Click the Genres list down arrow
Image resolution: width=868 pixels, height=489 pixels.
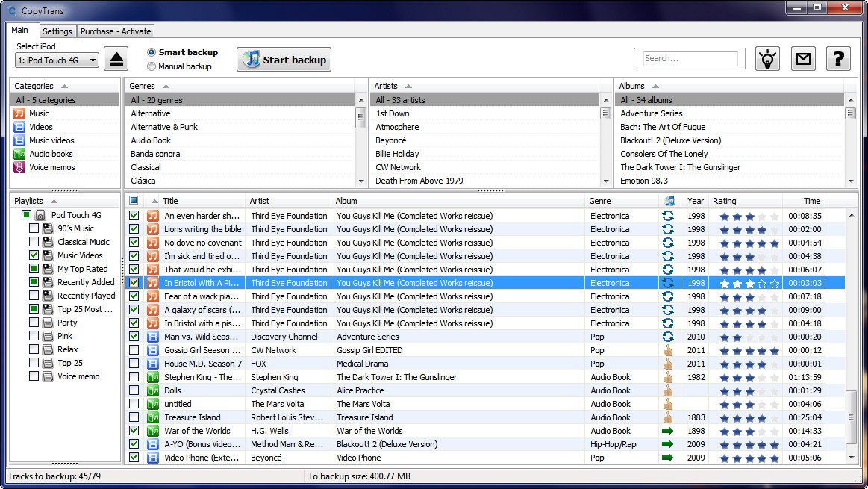[x=361, y=181]
